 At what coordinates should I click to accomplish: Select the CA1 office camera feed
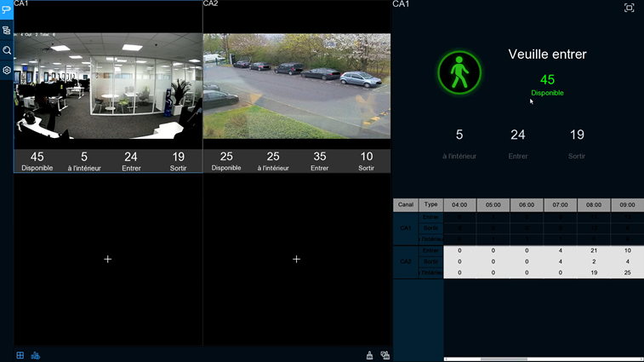point(108,86)
